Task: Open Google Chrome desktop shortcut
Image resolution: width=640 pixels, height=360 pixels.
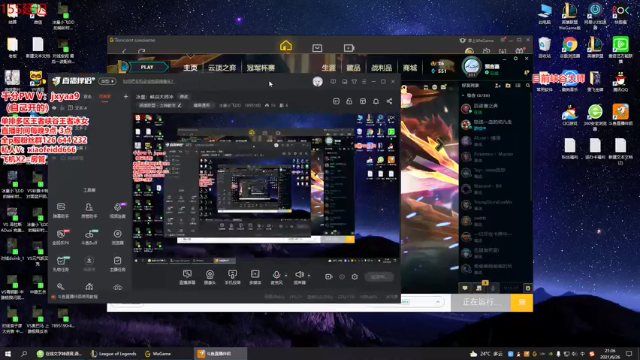Action: (570, 48)
